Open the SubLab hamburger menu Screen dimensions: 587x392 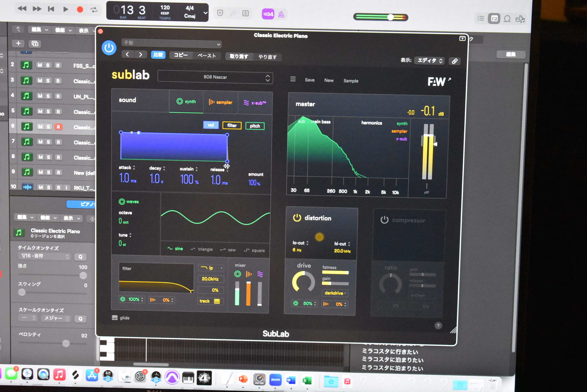tap(293, 79)
